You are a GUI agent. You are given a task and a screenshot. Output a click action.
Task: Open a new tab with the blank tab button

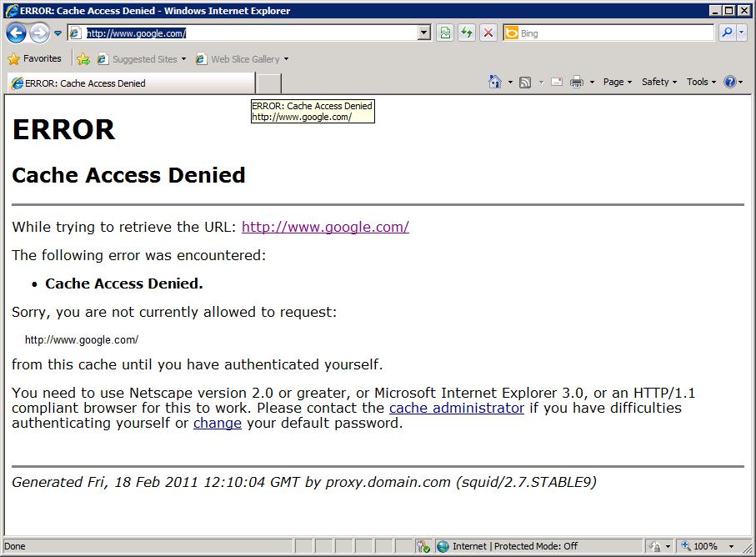click(268, 83)
